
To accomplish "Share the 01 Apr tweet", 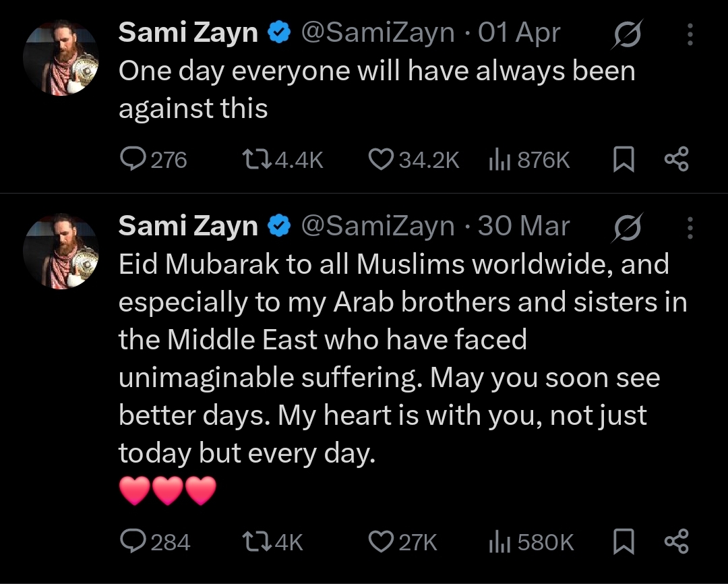I will (676, 160).
